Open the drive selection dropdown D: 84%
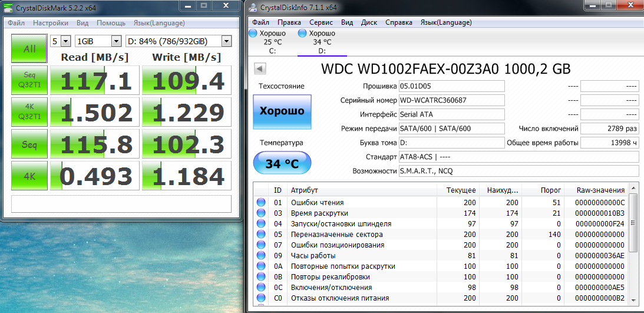This screenshot has width=644, height=313. [179, 41]
